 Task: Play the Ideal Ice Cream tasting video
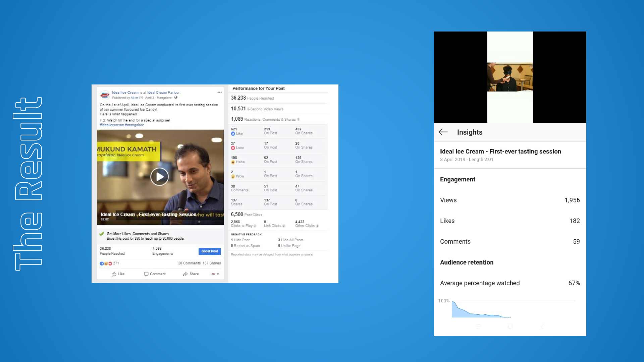[x=159, y=177]
